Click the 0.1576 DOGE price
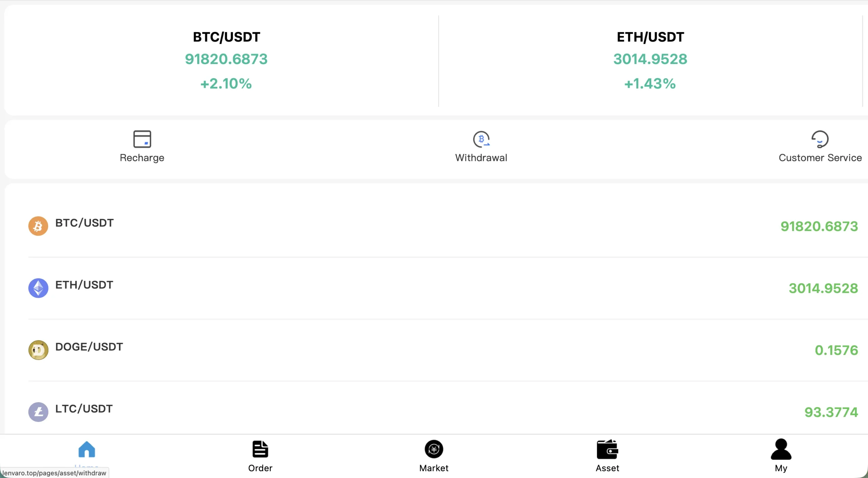 click(836, 350)
